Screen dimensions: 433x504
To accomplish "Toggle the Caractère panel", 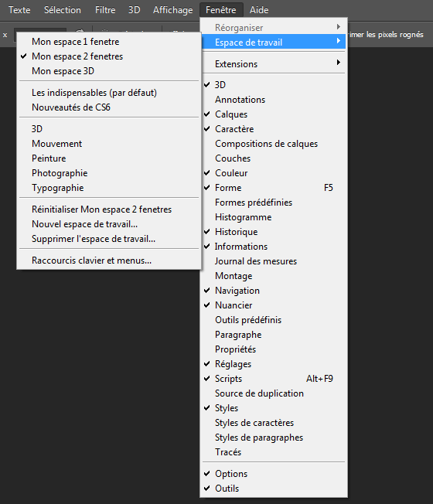I will (x=274, y=128).
